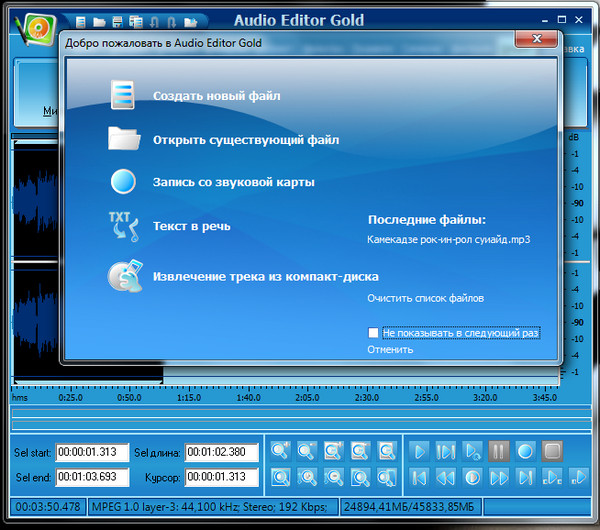Click the blue circle sound card recording icon
This screenshot has width=600, height=530.
123,182
